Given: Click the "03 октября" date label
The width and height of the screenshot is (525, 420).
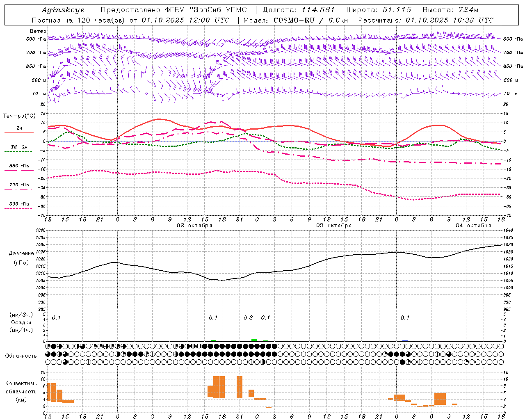Looking at the screenshot, I should pos(334,226).
